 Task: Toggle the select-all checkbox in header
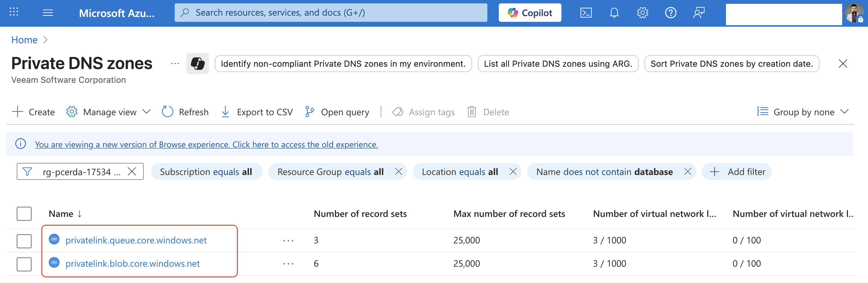24,214
